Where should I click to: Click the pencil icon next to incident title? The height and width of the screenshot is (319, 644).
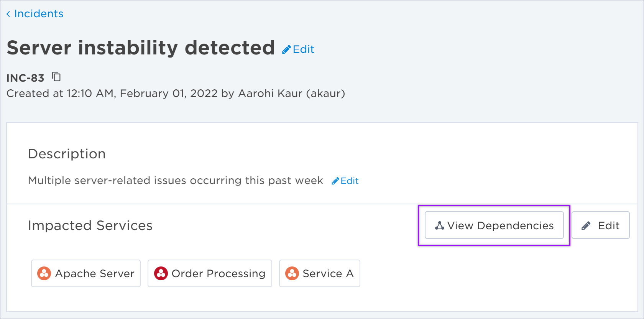(x=286, y=49)
